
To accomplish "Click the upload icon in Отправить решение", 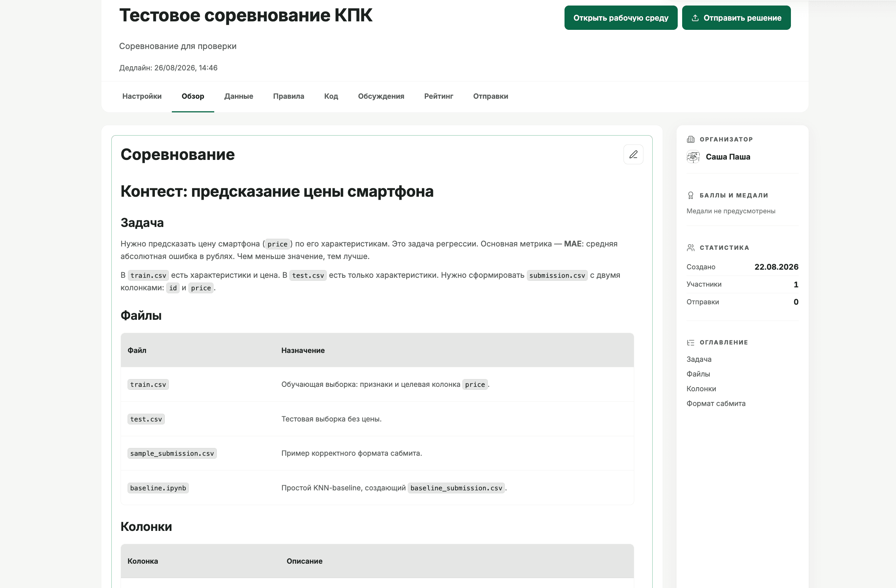I will point(695,18).
